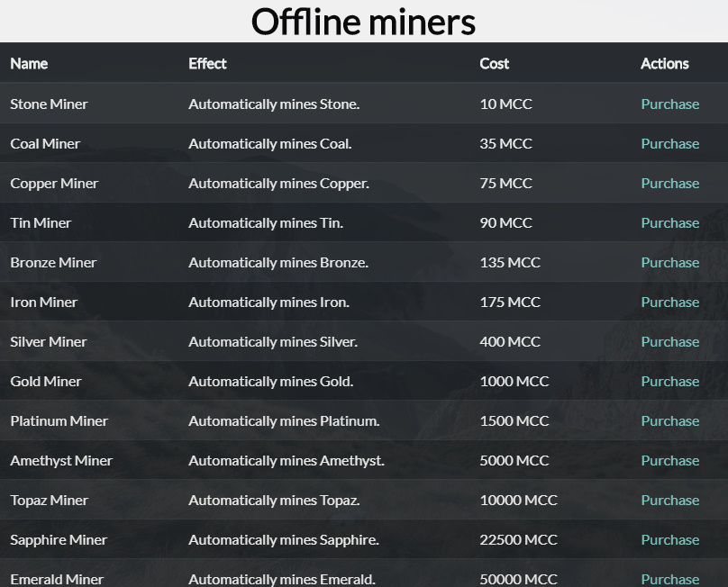Screen dimensions: 728x587
Task: Purchase the Bronze Miner
Action: click(x=670, y=263)
